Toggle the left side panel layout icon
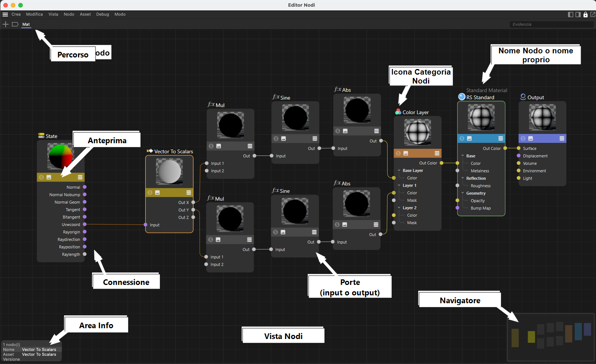The image size is (596, 364). [571, 15]
